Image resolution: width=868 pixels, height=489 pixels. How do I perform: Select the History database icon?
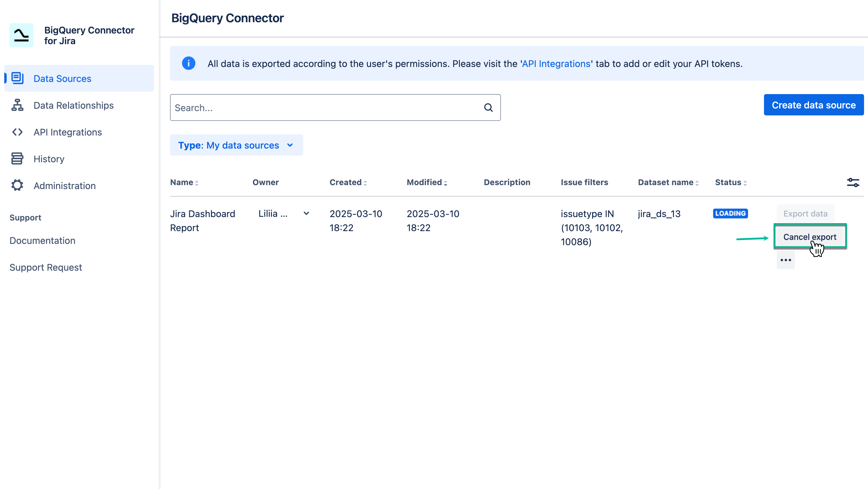pyautogui.click(x=17, y=159)
